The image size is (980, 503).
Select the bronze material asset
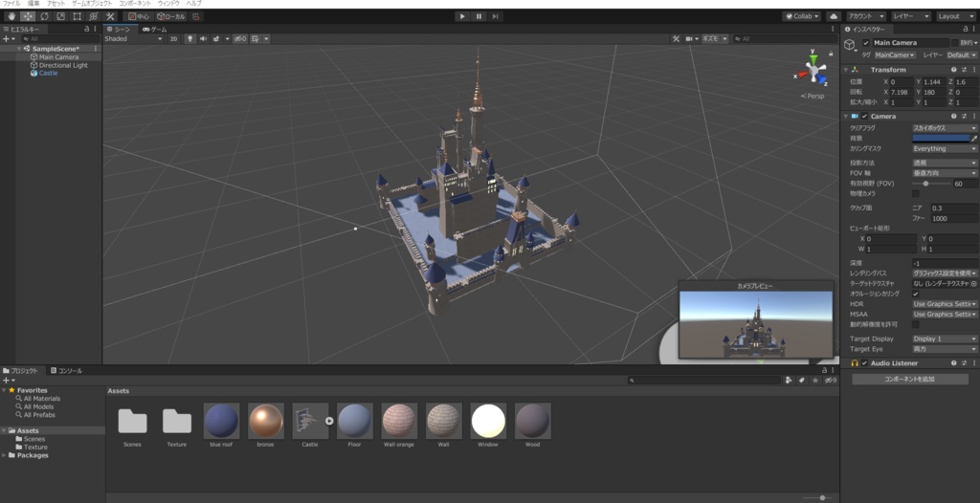pos(265,421)
